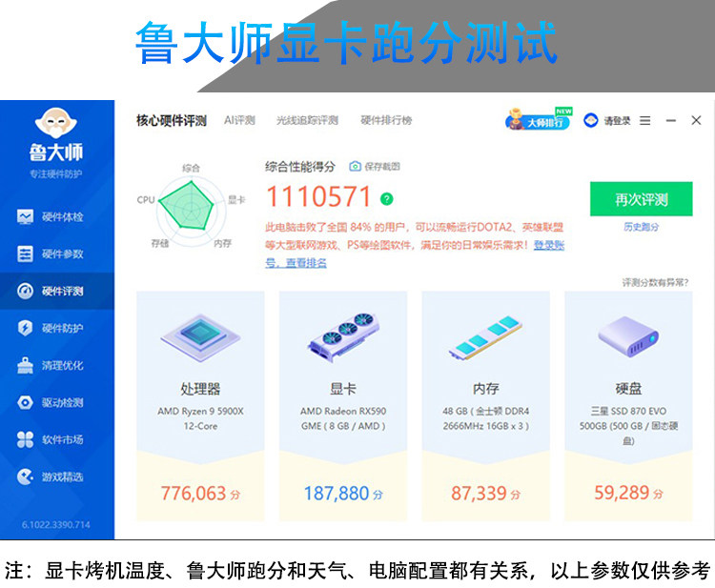Close the 鲁大师 window
Viewport: 715px width, 588px height.
coord(696,120)
